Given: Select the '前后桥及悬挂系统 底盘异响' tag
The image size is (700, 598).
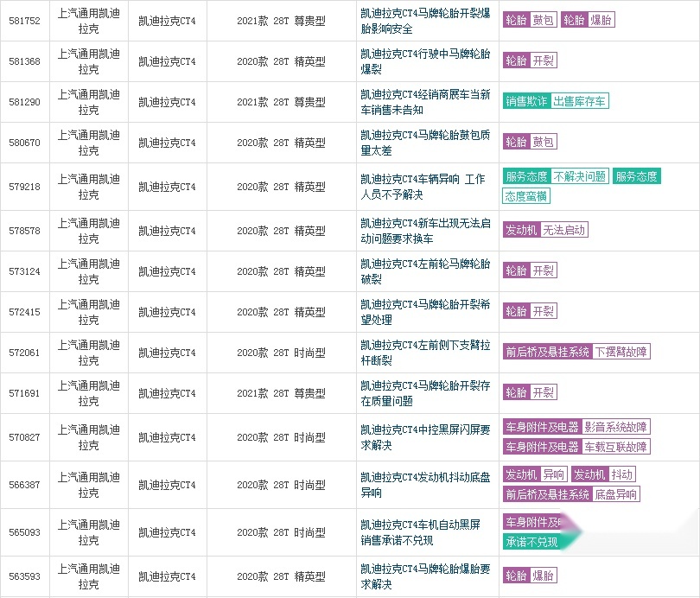Looking at the screenshot, I should [x=571, y=494].
